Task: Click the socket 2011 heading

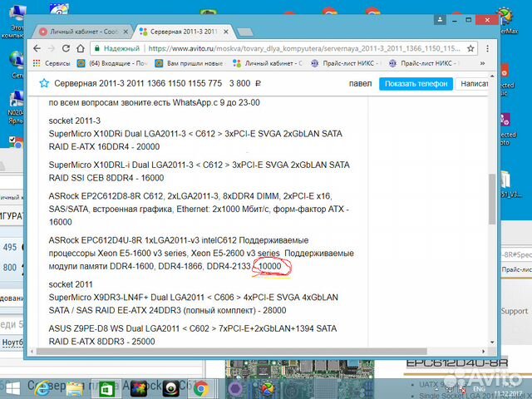Action: 71,284
